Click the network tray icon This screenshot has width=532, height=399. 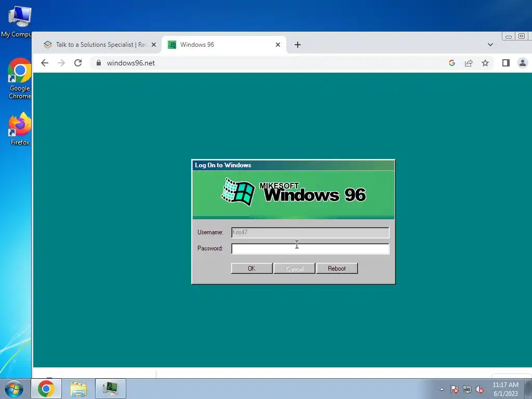[467, 389]
